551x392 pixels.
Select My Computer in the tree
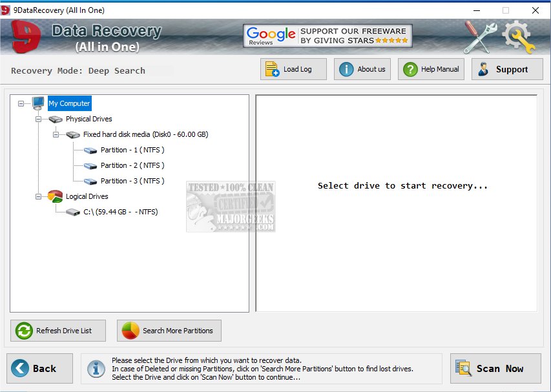point(70,103)
